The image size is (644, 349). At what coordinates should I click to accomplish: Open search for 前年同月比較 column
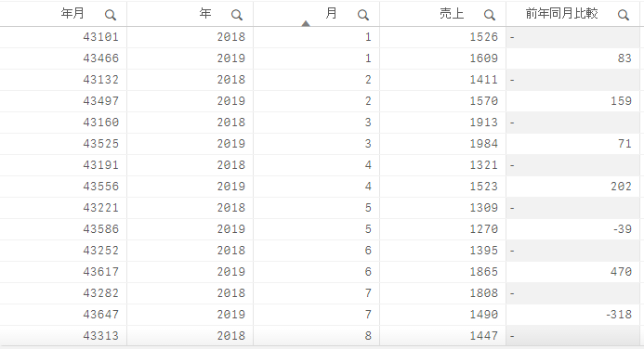point(623,15)
